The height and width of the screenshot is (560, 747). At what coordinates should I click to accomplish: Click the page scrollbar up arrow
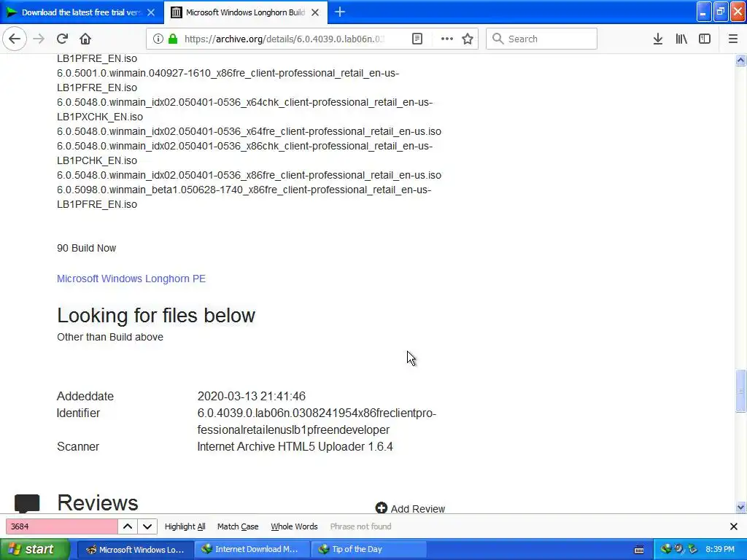(x=740, y=60)
